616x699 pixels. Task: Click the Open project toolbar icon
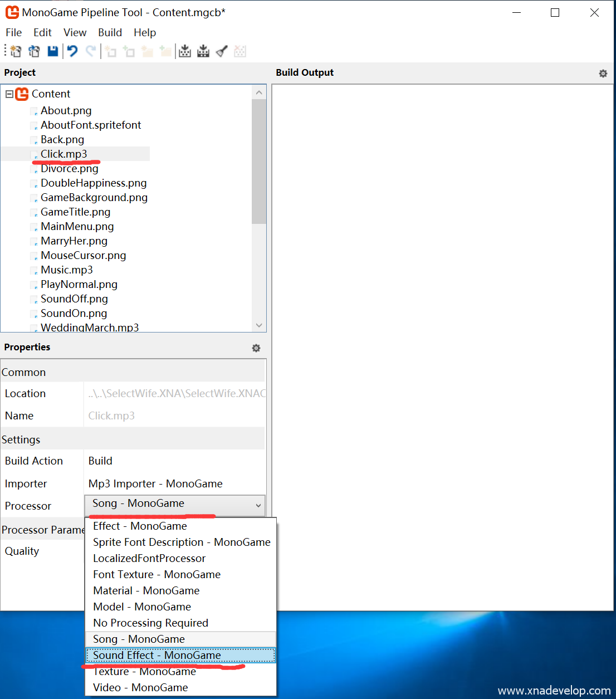(x=34, y=51)
